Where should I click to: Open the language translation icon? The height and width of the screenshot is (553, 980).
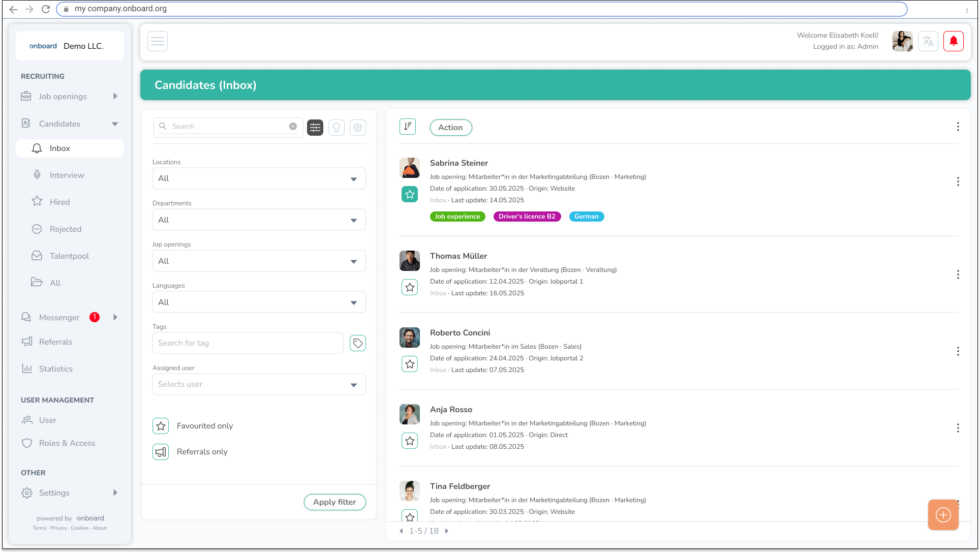pyautogui.click(x=928, y=41)
